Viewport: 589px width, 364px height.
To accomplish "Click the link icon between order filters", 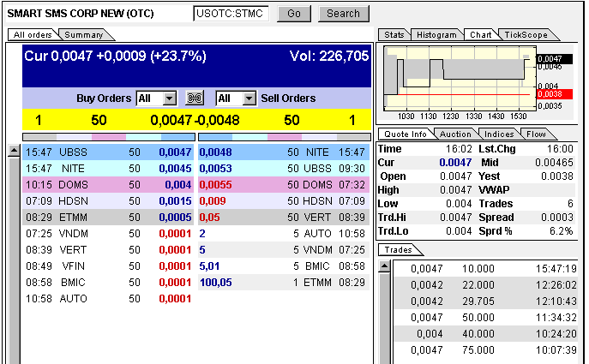I will click(x=195, y=98).
